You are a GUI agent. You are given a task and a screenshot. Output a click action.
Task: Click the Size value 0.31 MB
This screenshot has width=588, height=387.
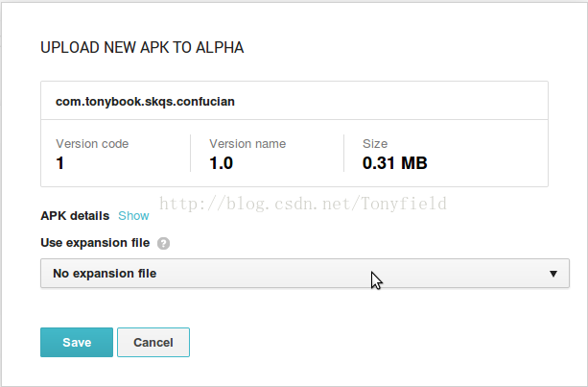tap(395, 163)
